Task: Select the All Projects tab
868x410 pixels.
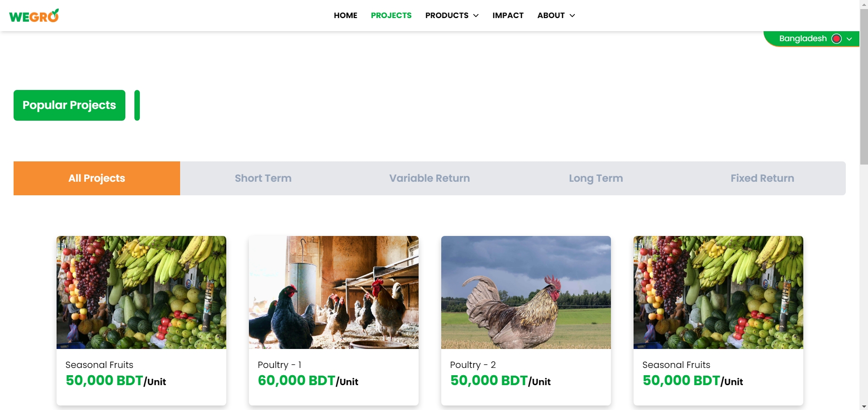Action: pyautogui.click(x=97, y=178)
